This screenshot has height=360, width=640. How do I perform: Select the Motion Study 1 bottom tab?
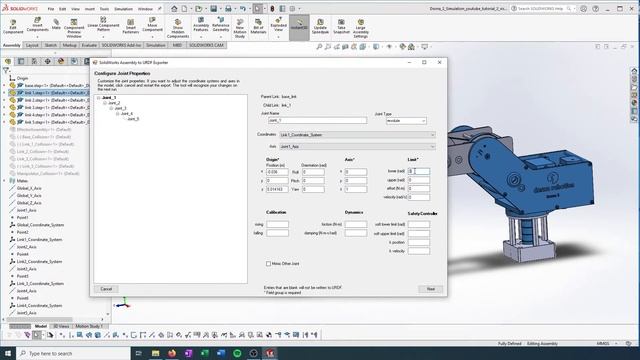coord(89,326)
